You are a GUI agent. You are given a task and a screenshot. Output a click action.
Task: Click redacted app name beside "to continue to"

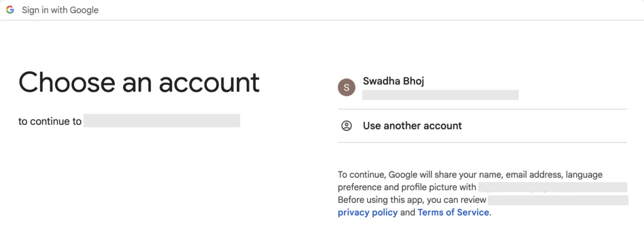pos(162,121)
